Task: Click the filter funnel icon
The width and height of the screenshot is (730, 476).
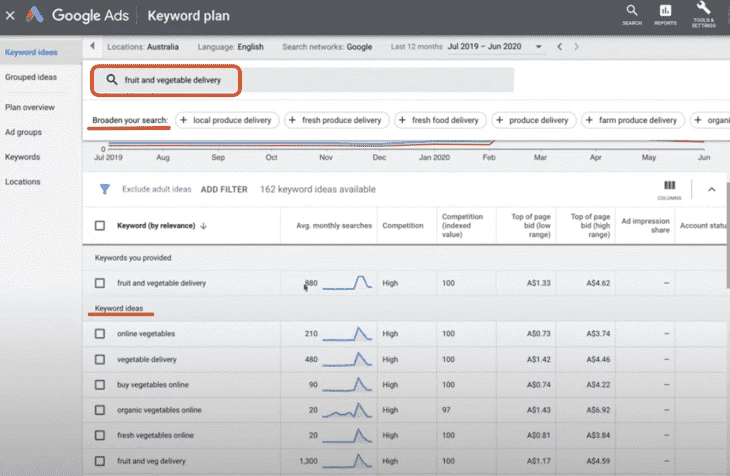Action: coord(105,189)
